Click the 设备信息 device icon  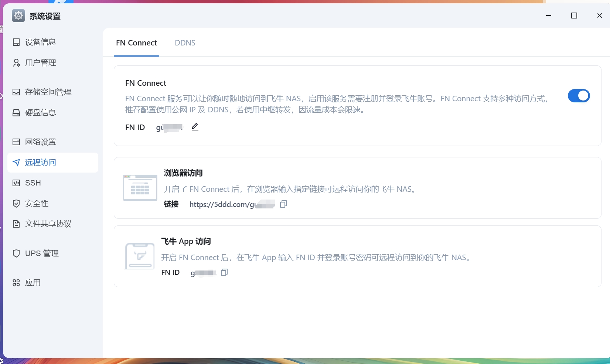click(16, 42)
